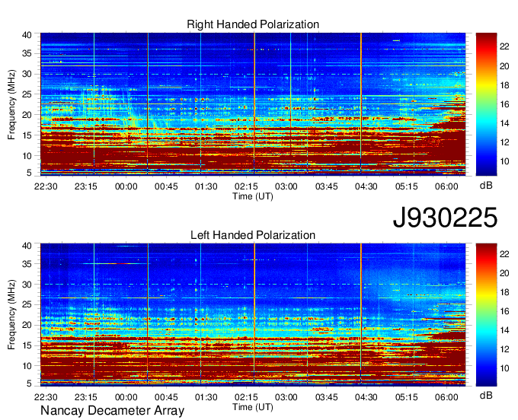This screenshot has height=420, width=518.
Task: Click the Right Handed Polarization spectrogram image
Action: 253,103
